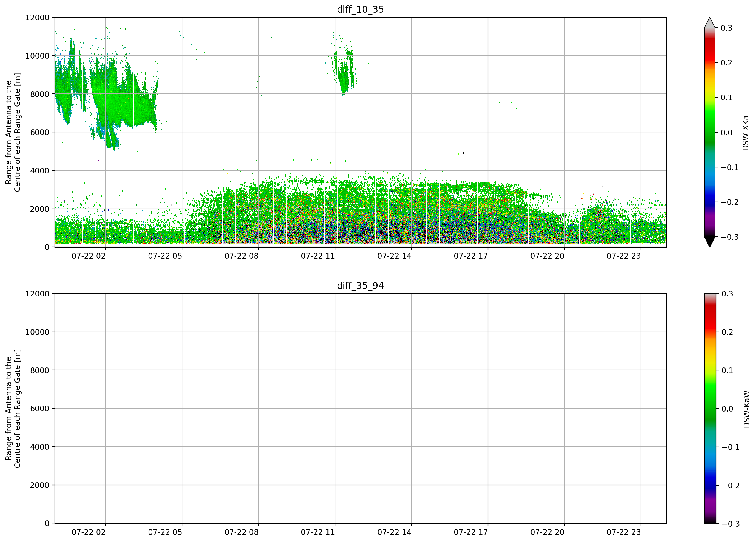Viewport: 756px width, 542px height.
Task: Click bottom plot x-label 07-22 14
Action: [394, 532]
